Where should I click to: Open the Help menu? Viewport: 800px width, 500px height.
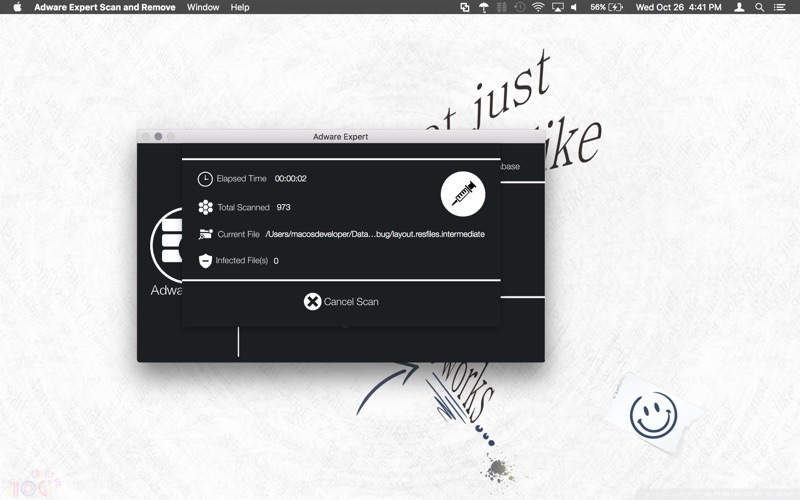click(240, 7)
